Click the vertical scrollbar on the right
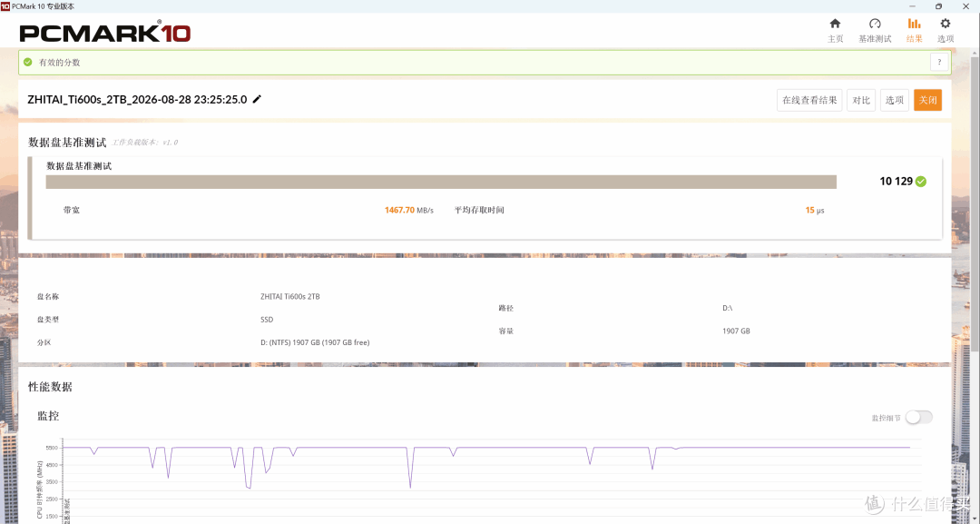Screen dimensions: 980x524 click(x=975, y=206)
